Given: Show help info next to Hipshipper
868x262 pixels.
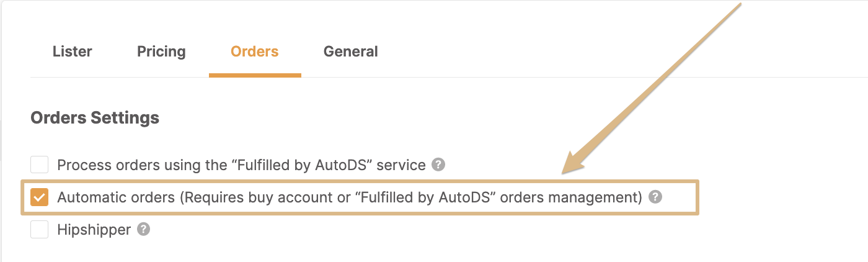Looking at the screenshot, I should (x=144, y=229).
